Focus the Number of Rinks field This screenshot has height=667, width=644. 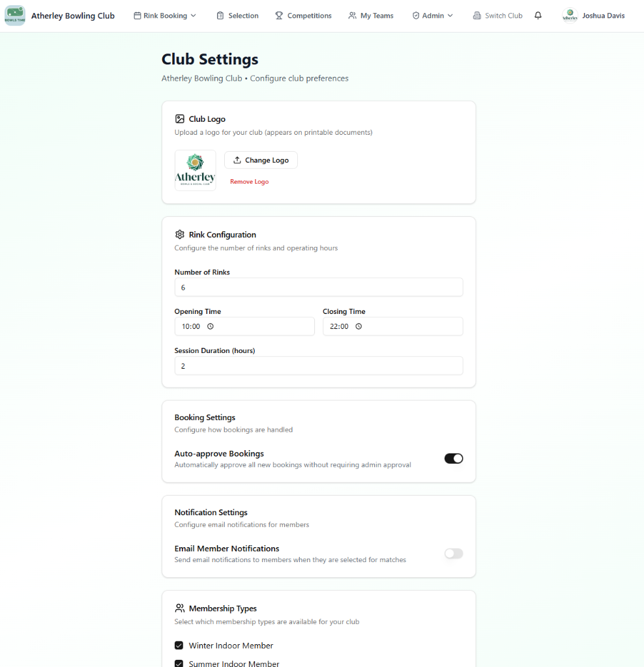[319, 287]
